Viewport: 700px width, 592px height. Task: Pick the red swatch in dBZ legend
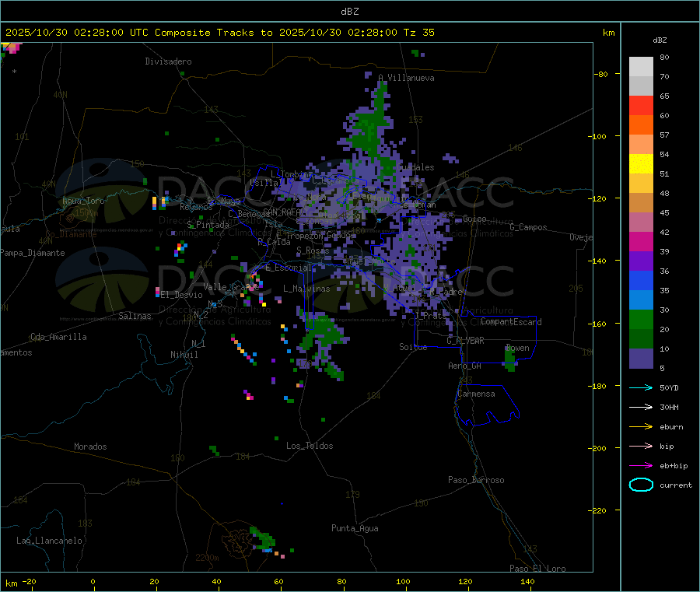coord(641,105)
